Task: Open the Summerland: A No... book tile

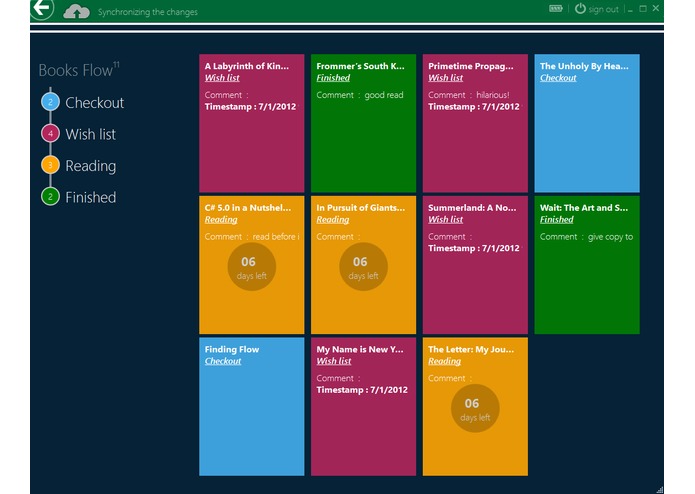Action: pos(475,265)
